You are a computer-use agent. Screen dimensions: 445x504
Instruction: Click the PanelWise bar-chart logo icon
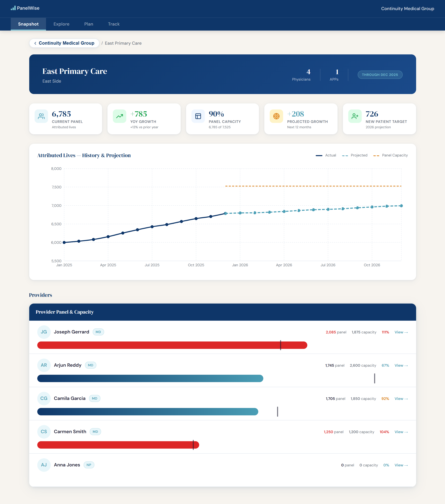pos(13,8)
